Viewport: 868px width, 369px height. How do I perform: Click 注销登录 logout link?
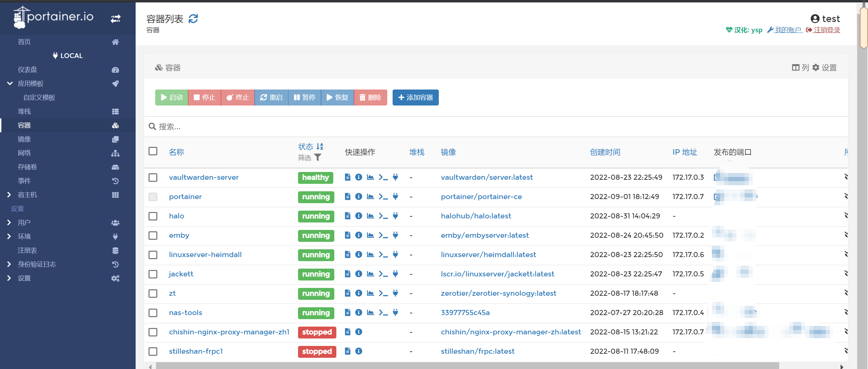point(823,30)
